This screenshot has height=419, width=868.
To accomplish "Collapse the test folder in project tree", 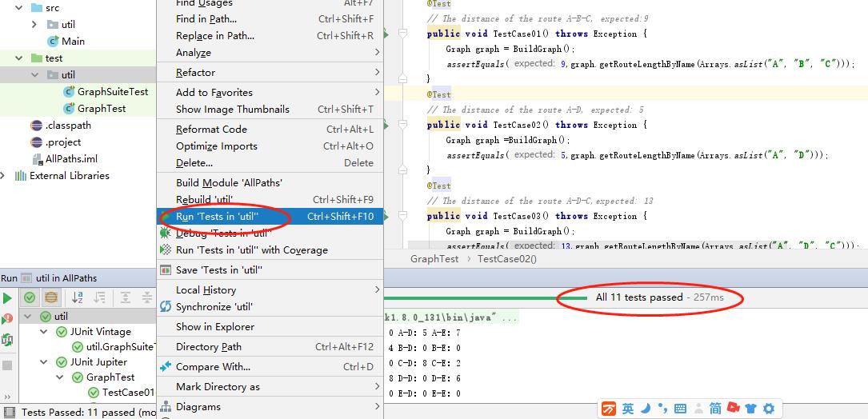I will click(x=18, y=58).
